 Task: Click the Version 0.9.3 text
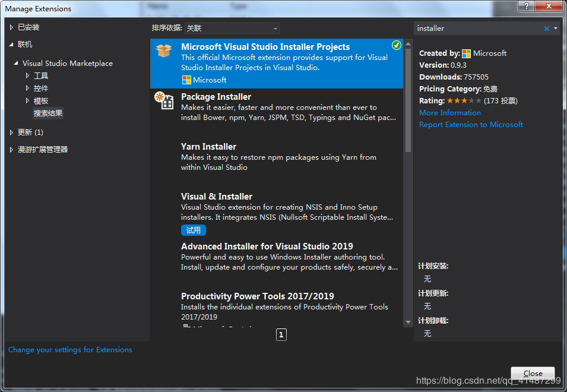(442, 65)
